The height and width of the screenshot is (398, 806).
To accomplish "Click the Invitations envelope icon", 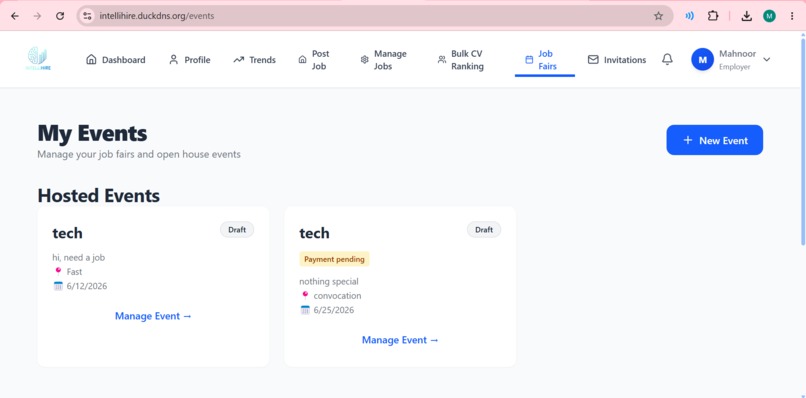I will pyautogui.click(x=593, y=60).
